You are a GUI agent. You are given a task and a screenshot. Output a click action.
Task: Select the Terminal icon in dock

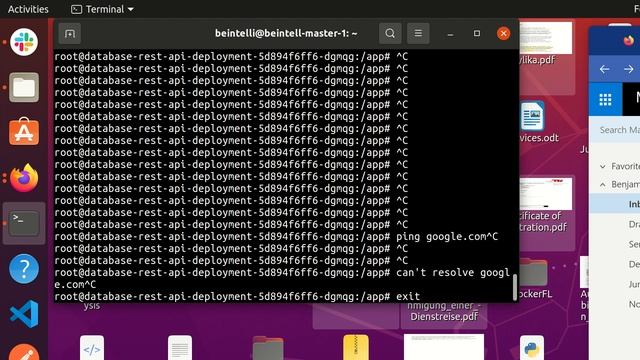[24, 223]
